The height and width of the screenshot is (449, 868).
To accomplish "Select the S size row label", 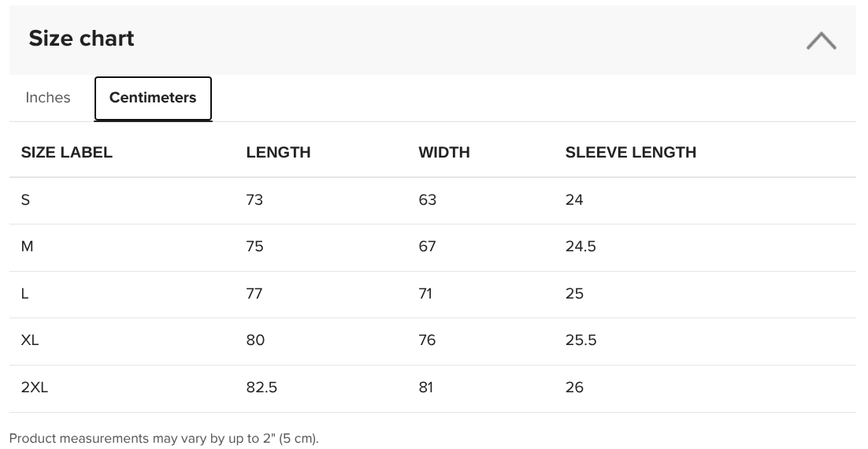I will coord(25,200).
